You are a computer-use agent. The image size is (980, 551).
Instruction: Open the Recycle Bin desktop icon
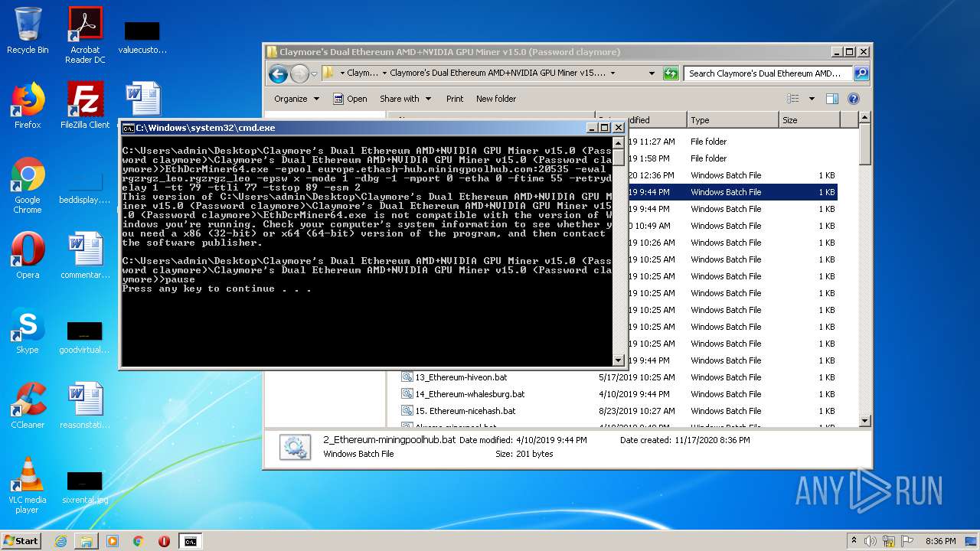(x=28, y=31)
